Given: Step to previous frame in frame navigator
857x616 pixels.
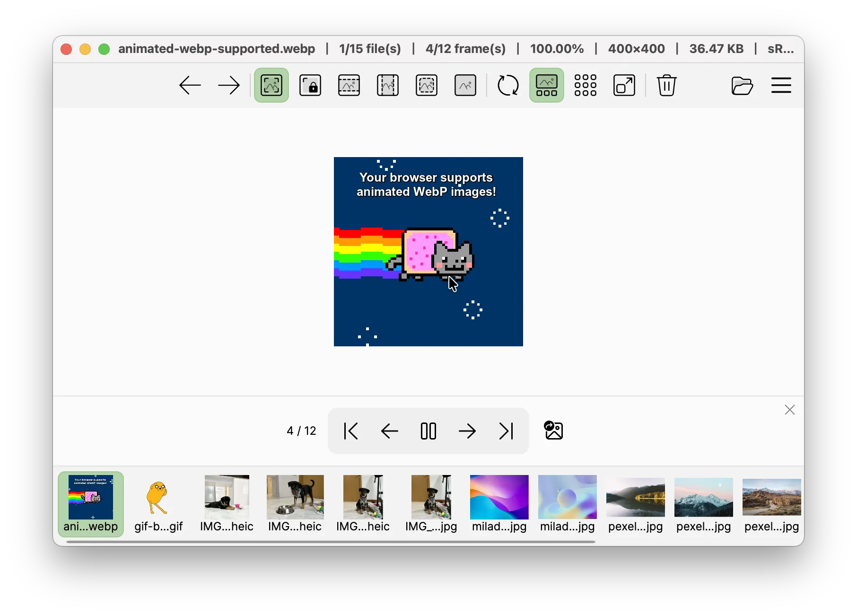Looking at the screenshot, I should click(x=390, y=431).
